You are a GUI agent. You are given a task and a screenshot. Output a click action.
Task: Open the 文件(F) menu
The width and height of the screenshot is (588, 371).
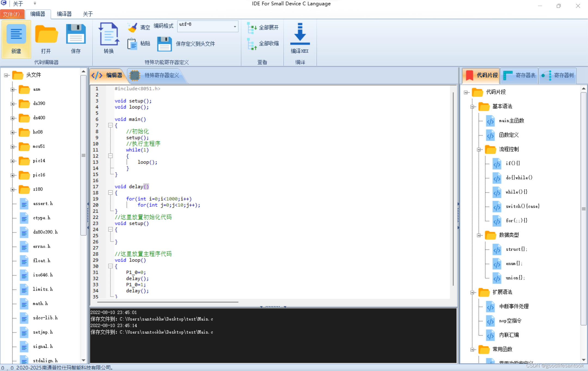pos(13,14)
